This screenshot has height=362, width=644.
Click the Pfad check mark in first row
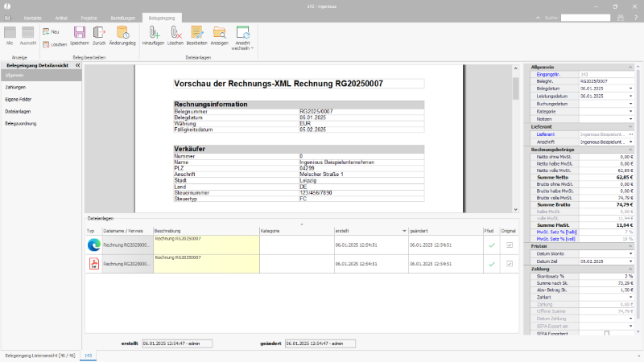coord(492,245)
